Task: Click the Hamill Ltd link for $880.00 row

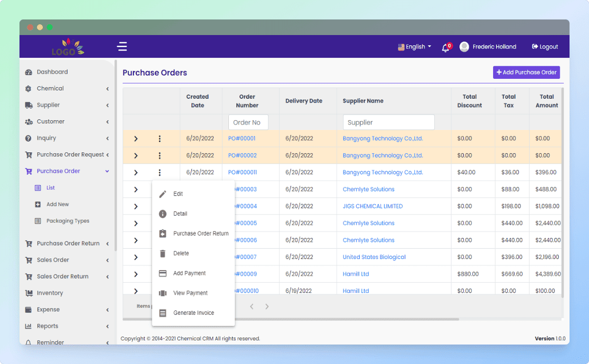Action: tap(356, 274)
